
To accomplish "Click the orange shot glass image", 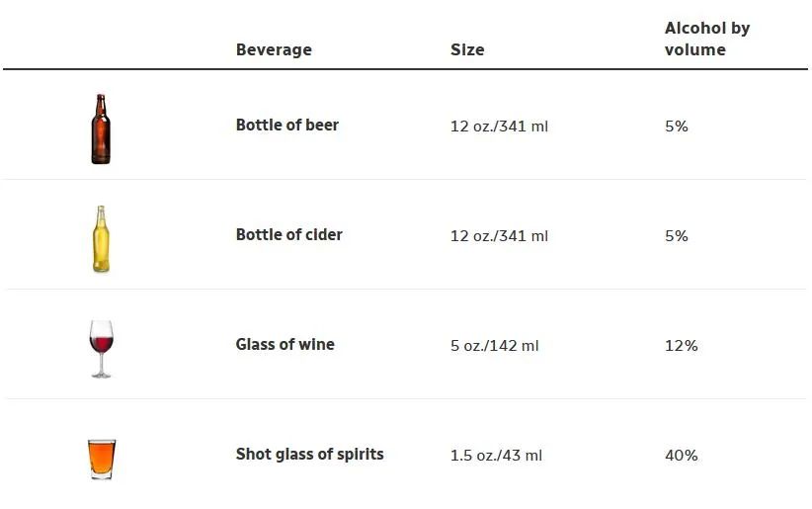I will (x=102, y=459).
